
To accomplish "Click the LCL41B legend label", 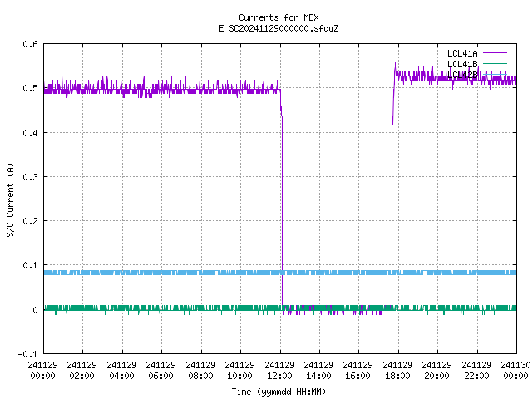I will click(462, 64).
